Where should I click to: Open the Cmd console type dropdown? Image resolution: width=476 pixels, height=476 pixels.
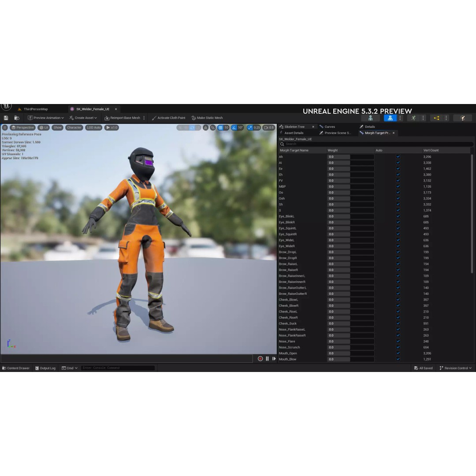click(x=70, y=368)
